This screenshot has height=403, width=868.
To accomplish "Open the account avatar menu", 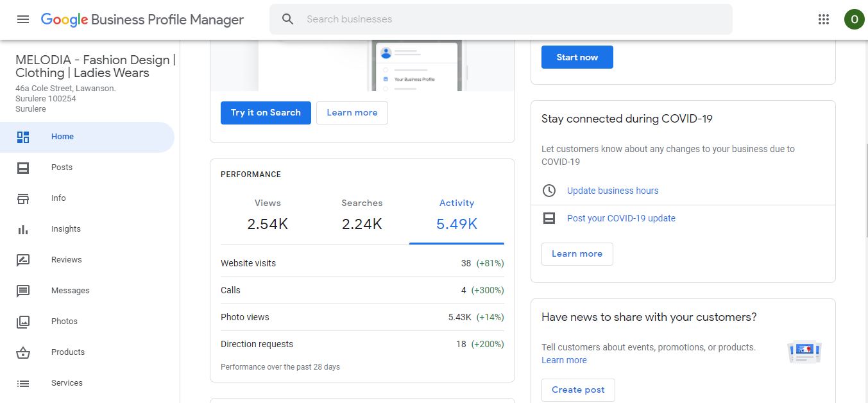I will coord(854,19).
